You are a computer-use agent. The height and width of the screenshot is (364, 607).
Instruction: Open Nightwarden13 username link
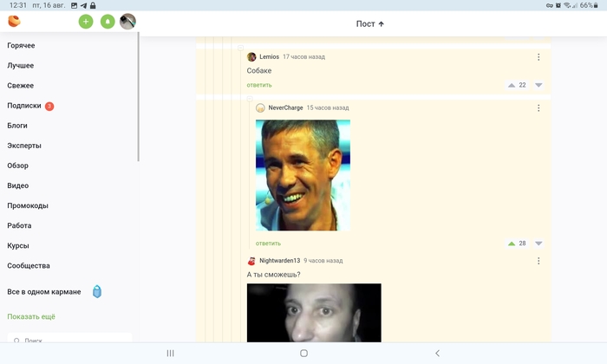(279, 261)
